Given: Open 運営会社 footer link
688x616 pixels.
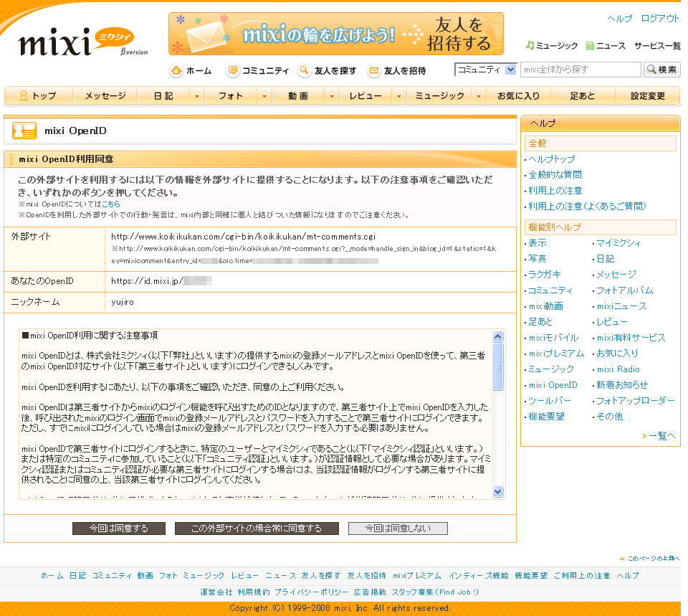Looking at the screenshot, I should tap(216, 592).
